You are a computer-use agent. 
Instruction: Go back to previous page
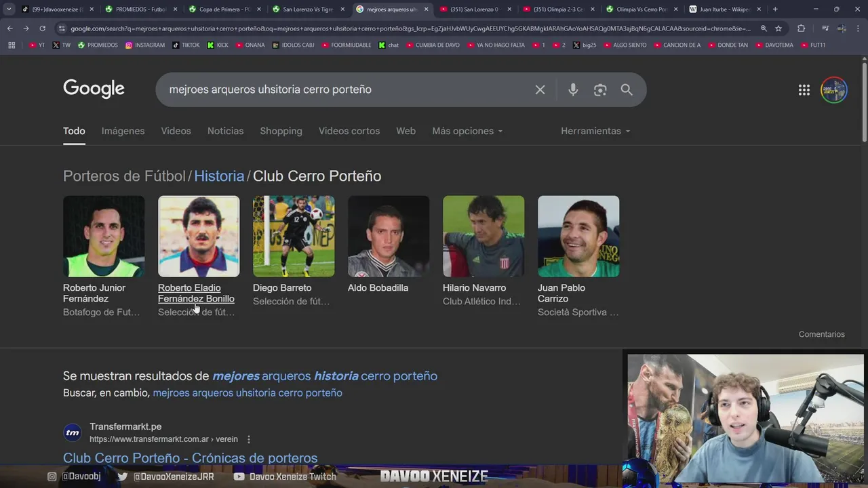tap(9, 28)
